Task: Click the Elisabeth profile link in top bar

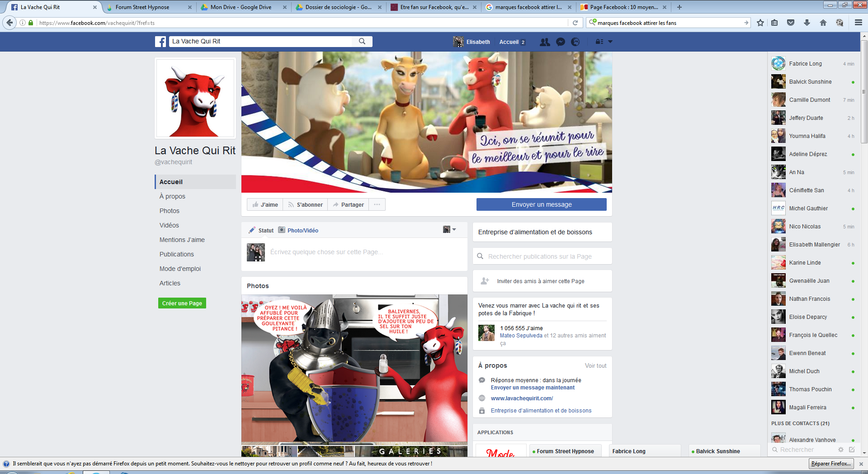Action: 472,42
